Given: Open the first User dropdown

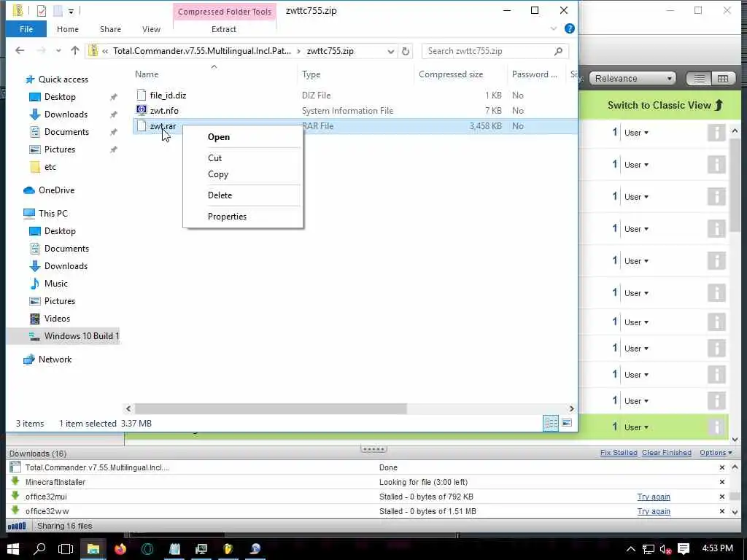Looking at the screenshot, I should 636,133.
